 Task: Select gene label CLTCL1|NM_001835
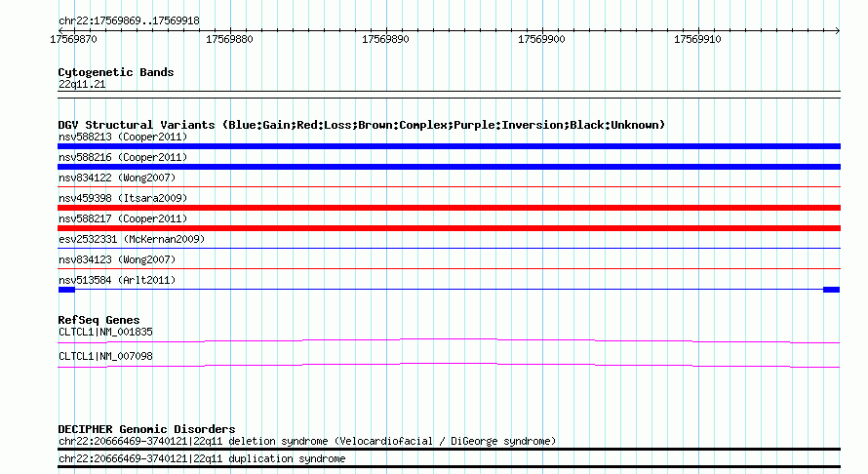(105, 333)
